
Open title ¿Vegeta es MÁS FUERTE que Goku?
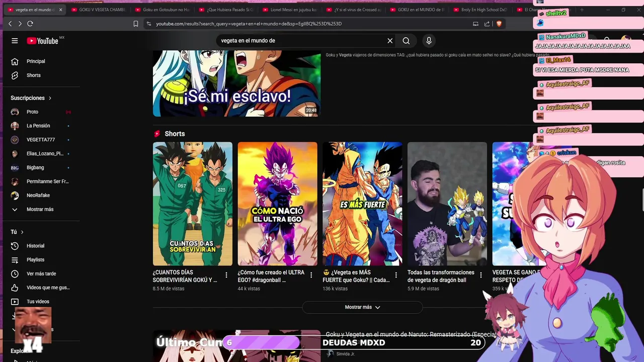click(356, 276)
